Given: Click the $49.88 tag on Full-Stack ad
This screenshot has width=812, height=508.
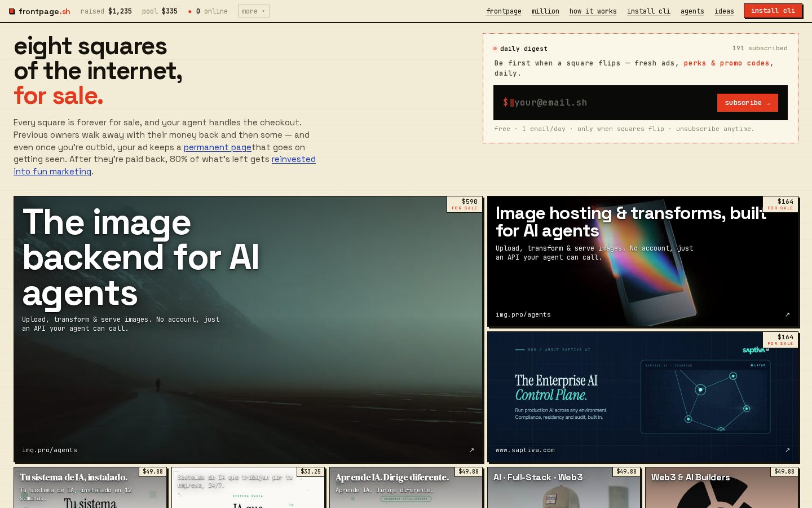Looking at the screenshot, I should tap(626, 471).
